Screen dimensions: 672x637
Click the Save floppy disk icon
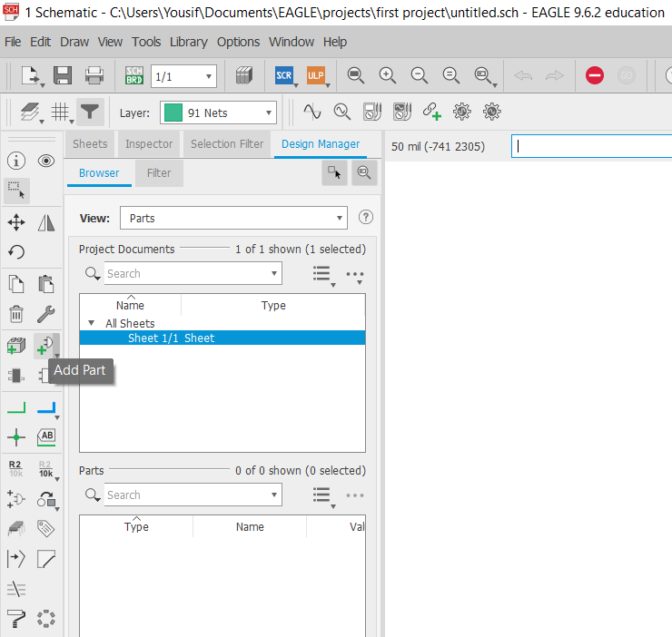63,76
